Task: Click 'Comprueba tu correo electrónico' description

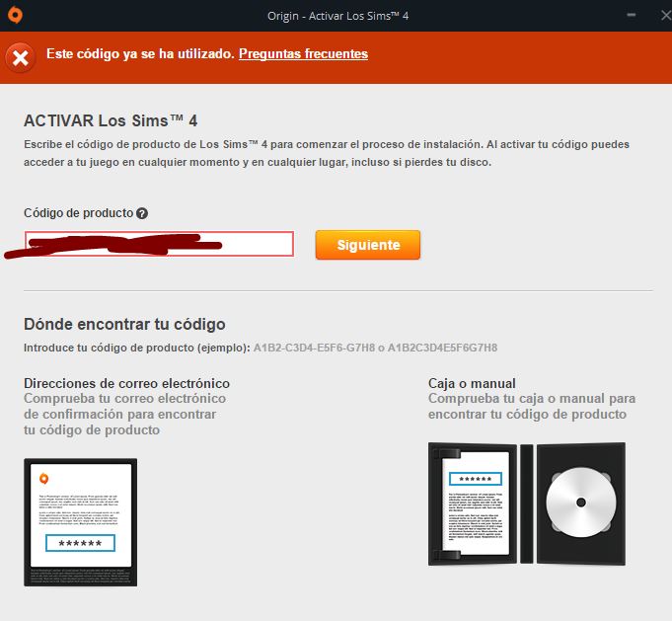Action: pos(124,414)
